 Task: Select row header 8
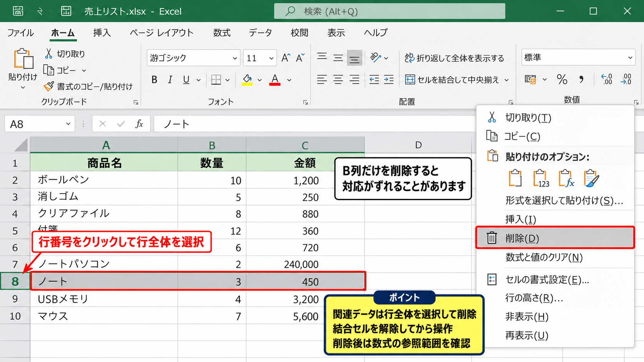coord(15,281)
